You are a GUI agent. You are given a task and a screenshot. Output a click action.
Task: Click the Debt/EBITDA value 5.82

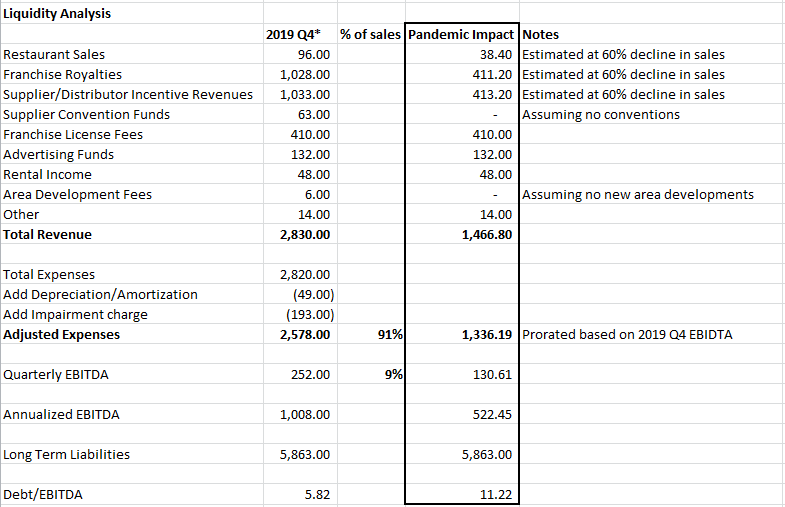pyautogui.click(x=300, y=494)
